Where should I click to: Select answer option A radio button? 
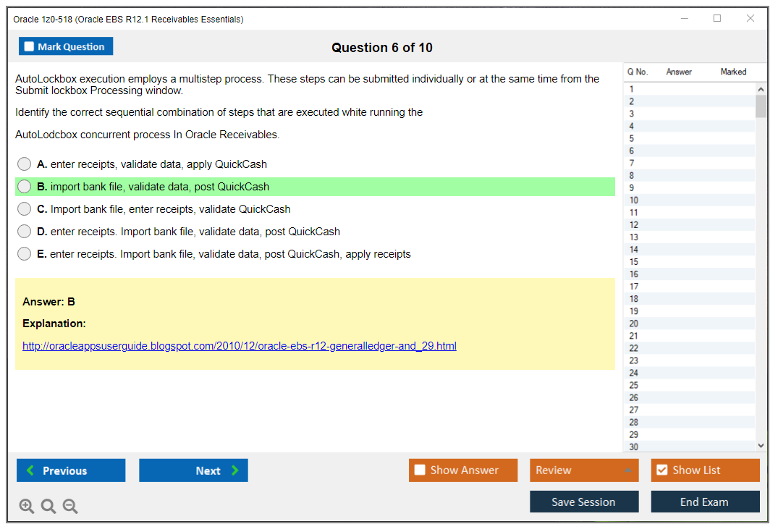pos(25,164)
